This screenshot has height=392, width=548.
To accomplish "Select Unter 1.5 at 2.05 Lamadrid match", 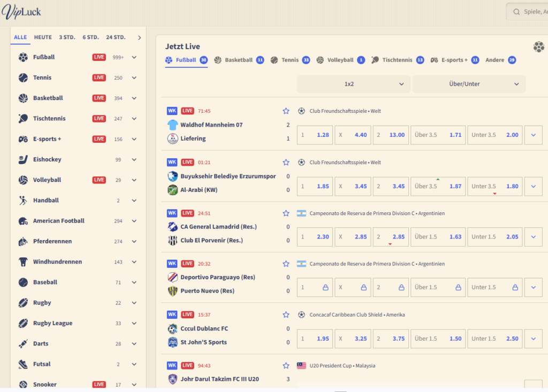I will point(495,237).
